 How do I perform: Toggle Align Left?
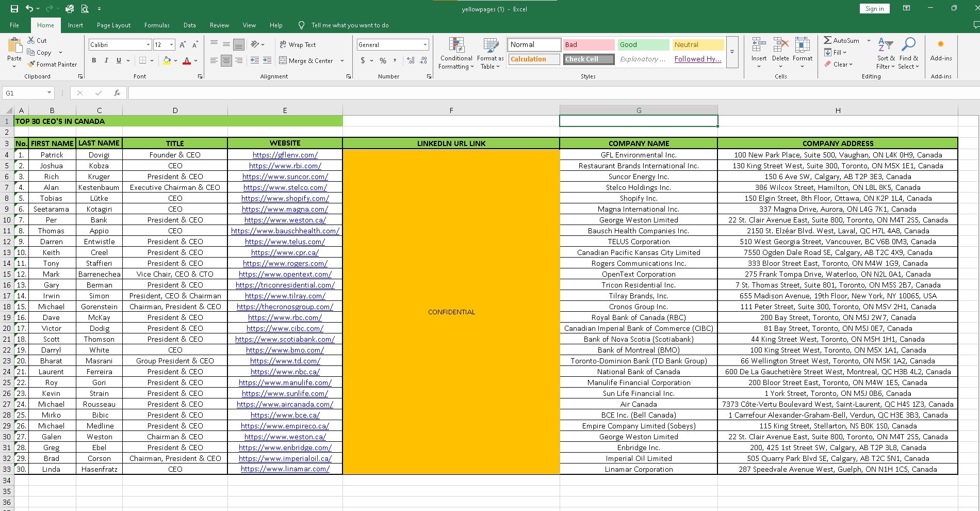click(x=214, y=60)
